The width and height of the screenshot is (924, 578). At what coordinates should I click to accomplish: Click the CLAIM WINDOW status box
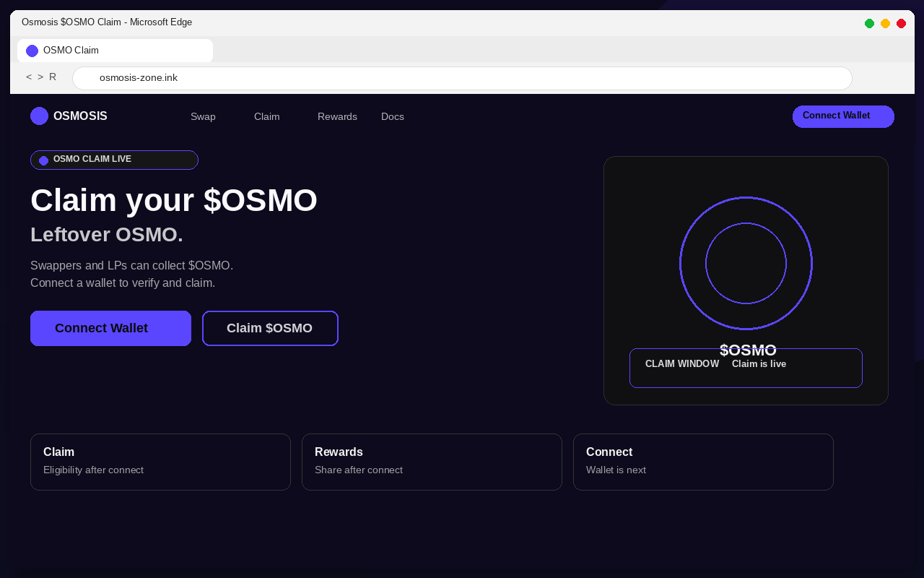(x=746, y=368)
